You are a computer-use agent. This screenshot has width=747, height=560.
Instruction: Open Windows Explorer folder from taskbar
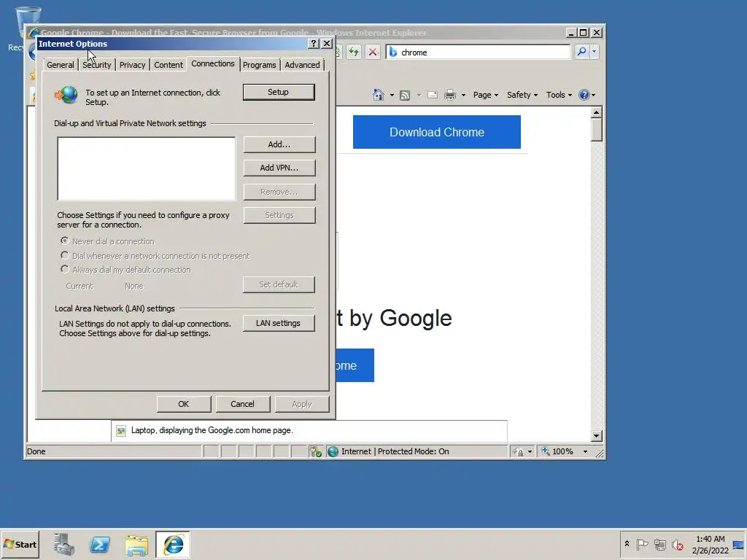tap(136, 545)
